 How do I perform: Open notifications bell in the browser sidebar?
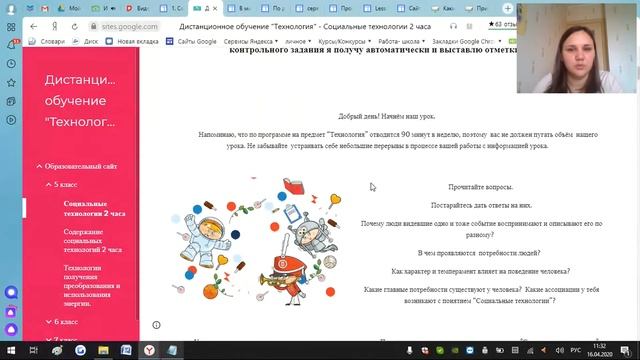11,45
